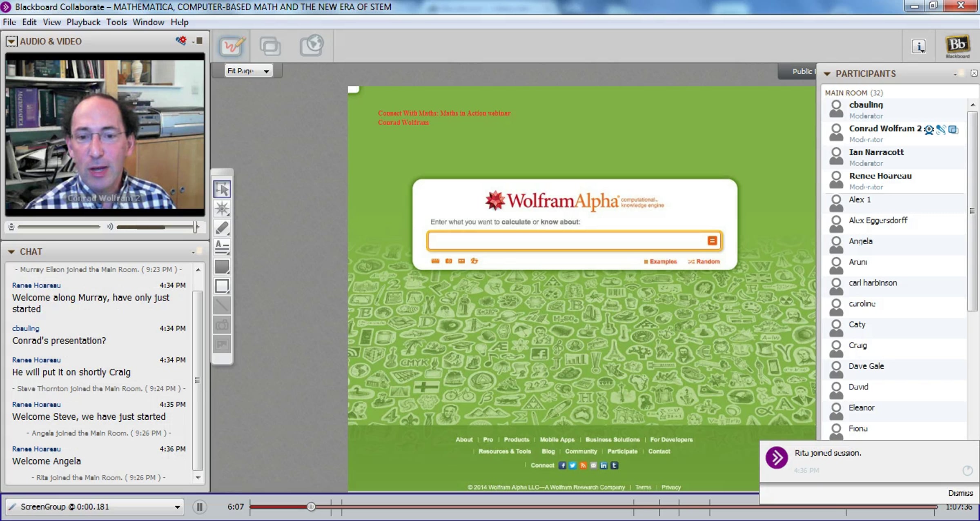This screenshot has width=980, height=521.
Task: Click the Examples link on WolframAlpha
Action: tap(660, 261)
